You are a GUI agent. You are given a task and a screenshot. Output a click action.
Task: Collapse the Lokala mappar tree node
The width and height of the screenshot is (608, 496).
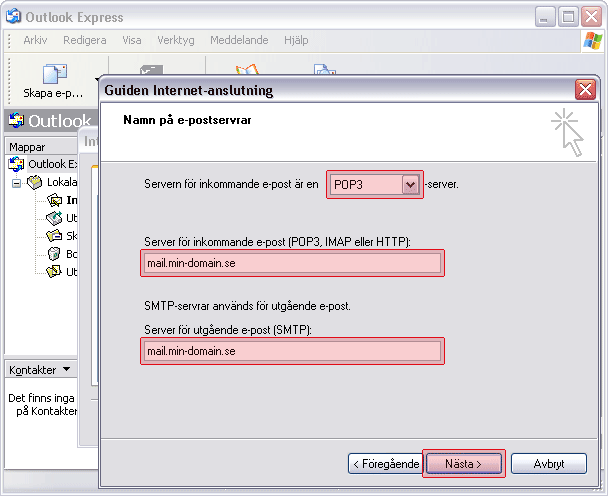[16, 183]
